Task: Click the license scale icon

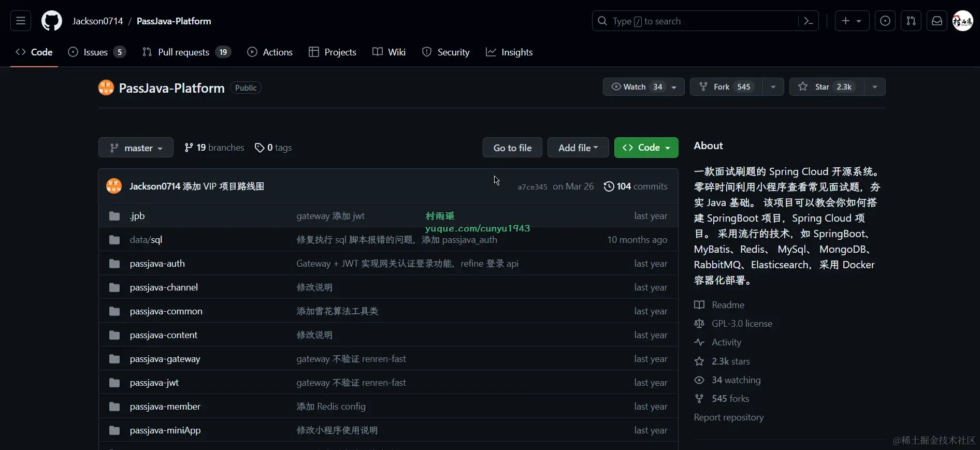Action: pyautogui.click(x=699, y=324)
